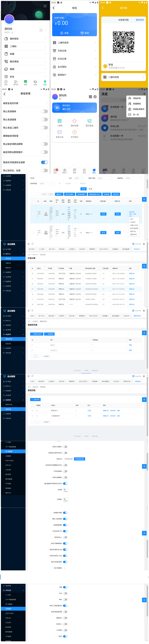Go back from 群组管理 using arrow

pos(4,94)
